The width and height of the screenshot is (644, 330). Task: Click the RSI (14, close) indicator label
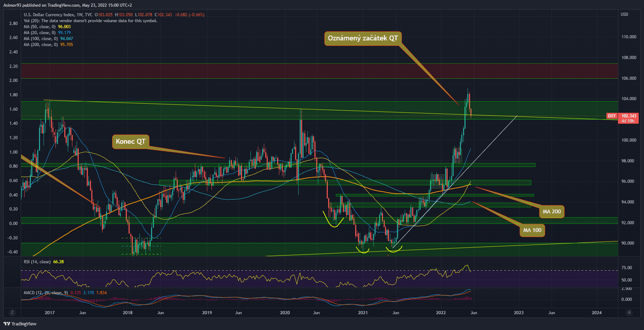pyautogui.click(x=37, y=262)
